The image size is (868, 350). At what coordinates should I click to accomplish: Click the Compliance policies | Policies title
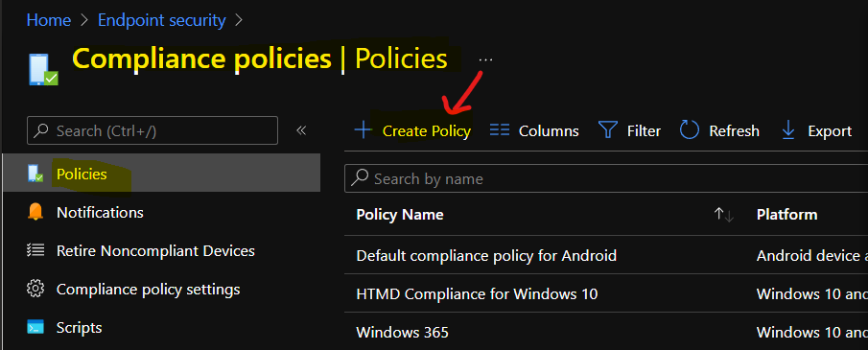[260, 58]
